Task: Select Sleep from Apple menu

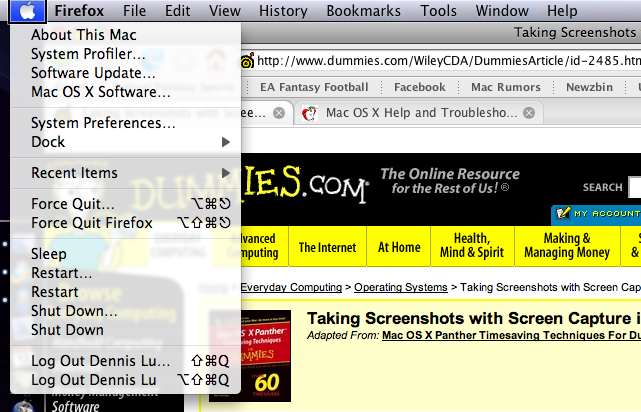Action: point(125,254)
